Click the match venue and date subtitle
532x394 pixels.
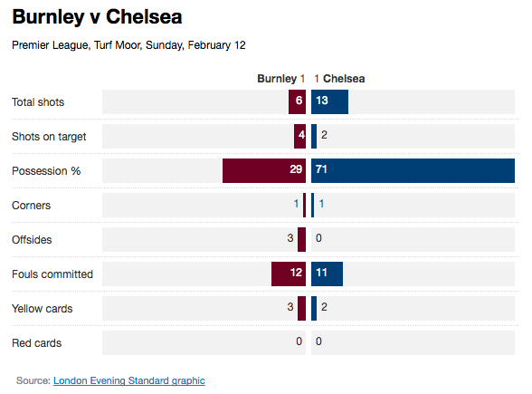pos(128,45)
